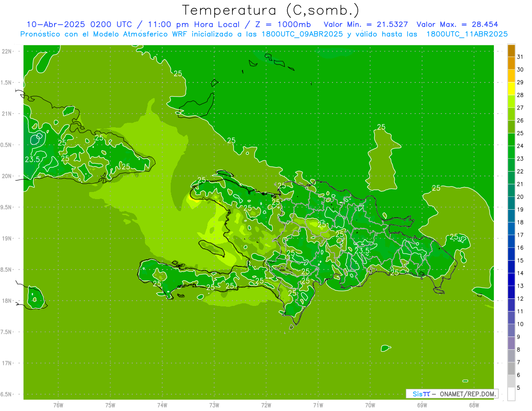
Task: Click the white legend swatch below 5
Action: [x=511, y=394]
